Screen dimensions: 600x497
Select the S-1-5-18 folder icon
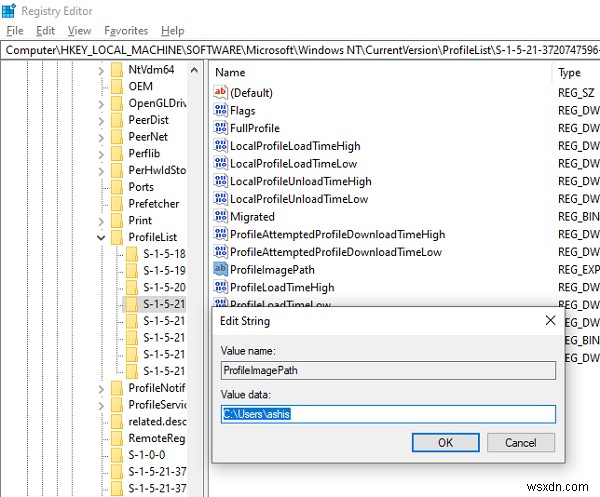(132, 254)
